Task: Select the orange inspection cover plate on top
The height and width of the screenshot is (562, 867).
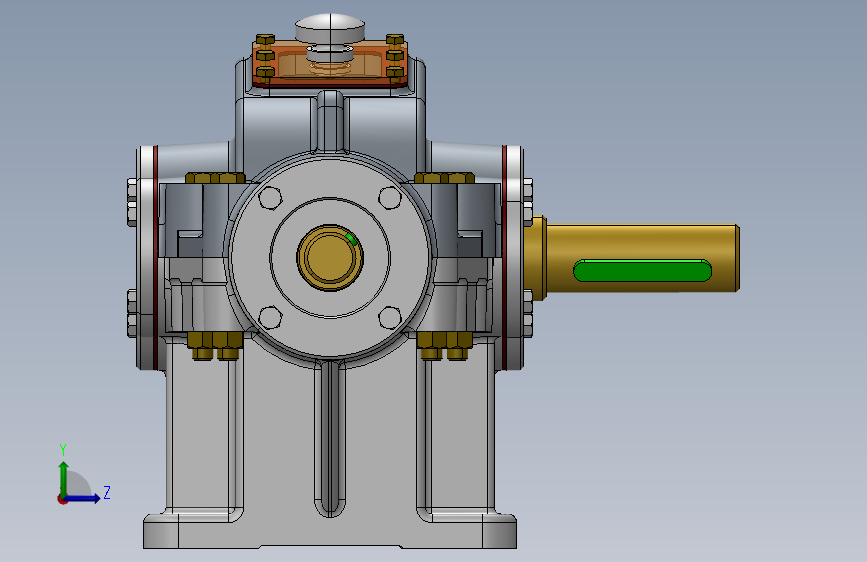Action: (x=330, y=64)
